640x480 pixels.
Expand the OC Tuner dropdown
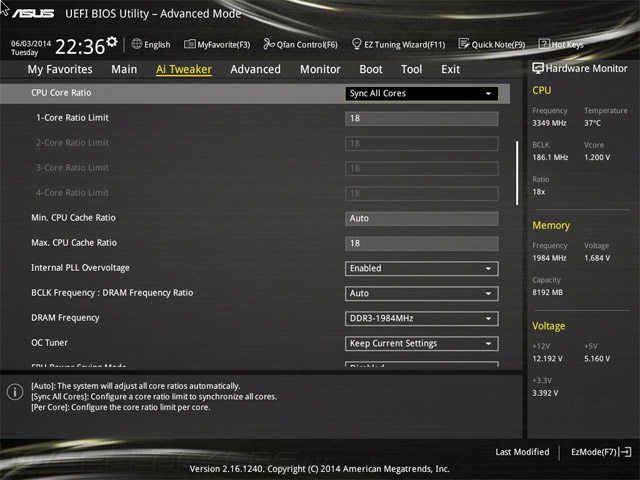click(x=422, y=343)
